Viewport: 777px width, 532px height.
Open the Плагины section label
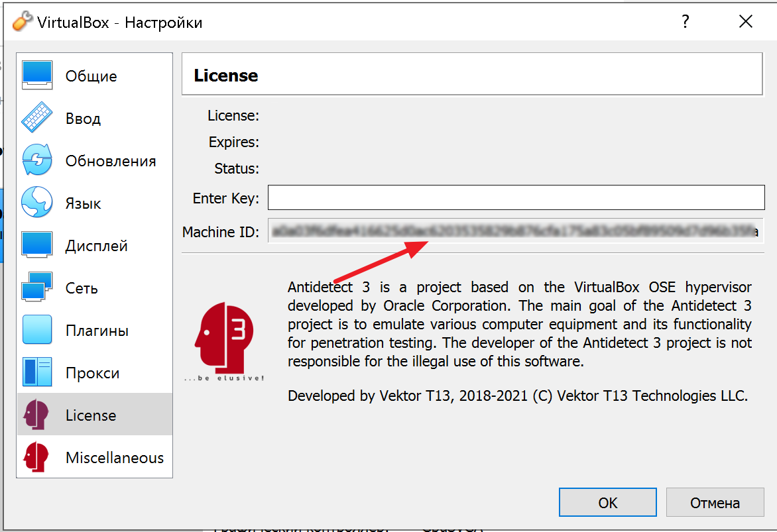97,331
